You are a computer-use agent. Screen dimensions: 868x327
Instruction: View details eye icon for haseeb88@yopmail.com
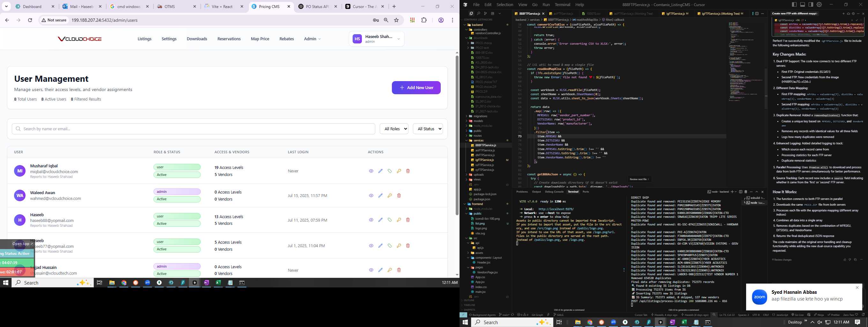371,220
